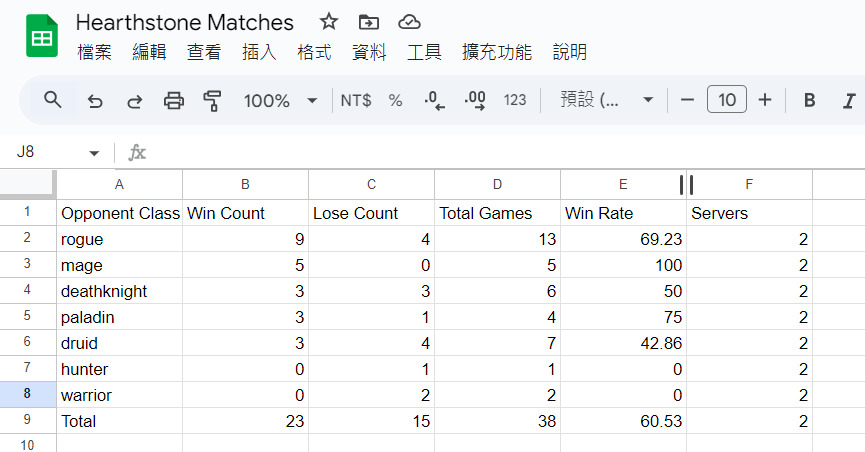Click the move to folder icon
Viewport: 865px width, 452px height.
click(369, 22)
